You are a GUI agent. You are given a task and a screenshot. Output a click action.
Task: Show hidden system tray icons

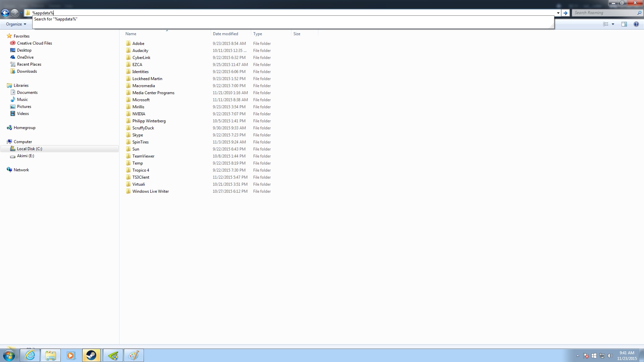point(578,356)
